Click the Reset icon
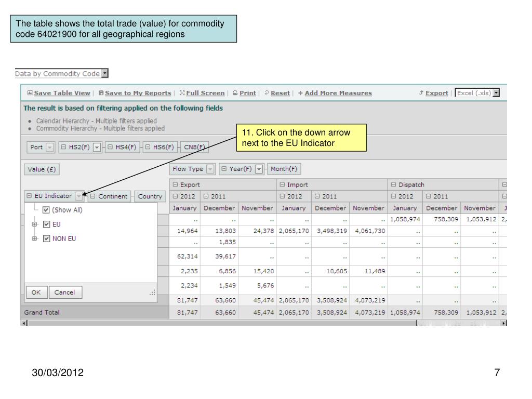532x399 pixels. pos(267,93)
